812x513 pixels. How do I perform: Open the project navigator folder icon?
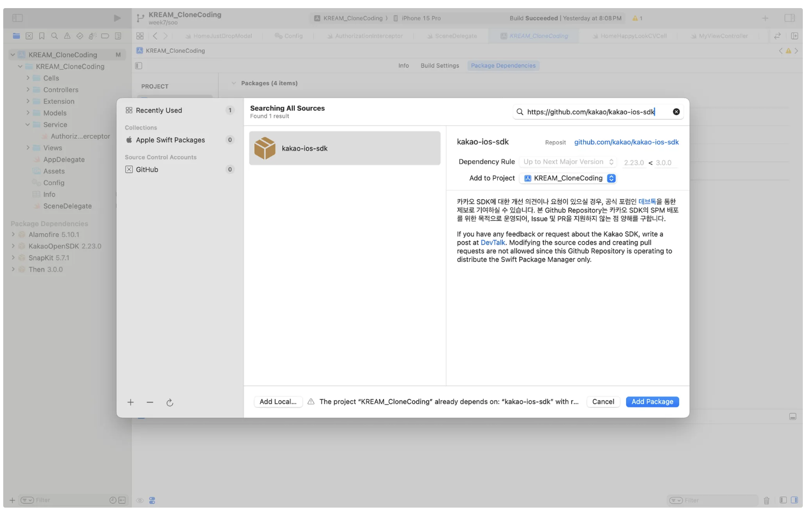[x=16, y=36]
